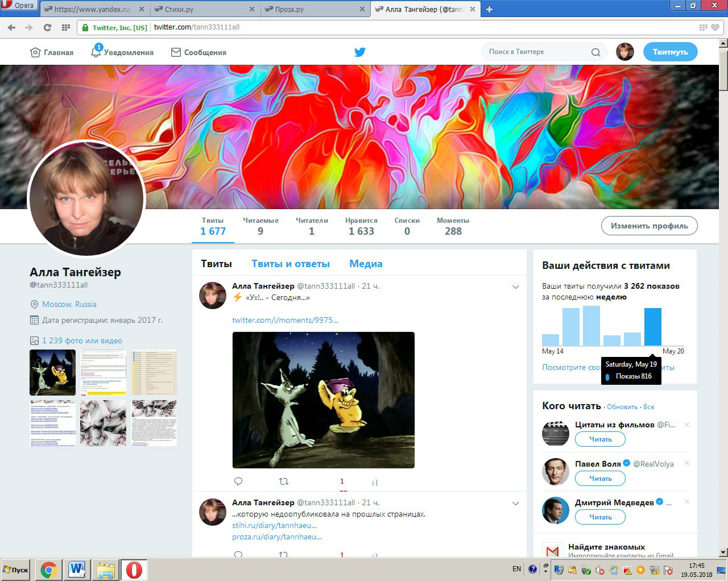This screenshot has width=728, height=582.
Task: Reload page with browser refresh icon
Action: [47, 27]
